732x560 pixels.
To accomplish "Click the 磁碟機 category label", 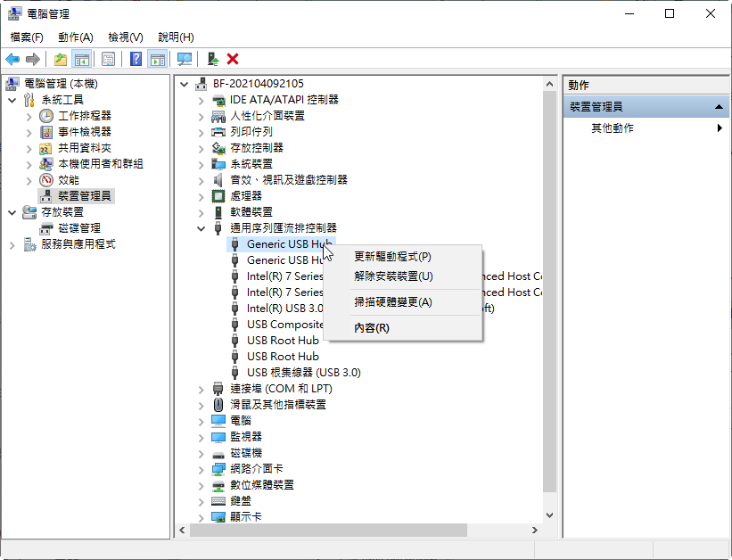I will coord(246,453).
